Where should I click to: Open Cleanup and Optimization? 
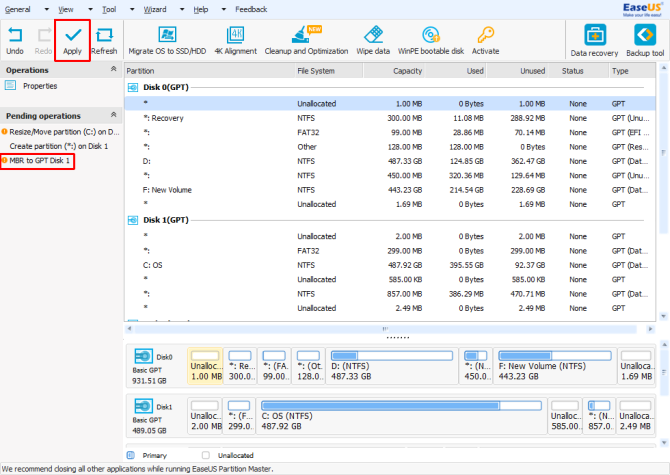click(306, 41)
